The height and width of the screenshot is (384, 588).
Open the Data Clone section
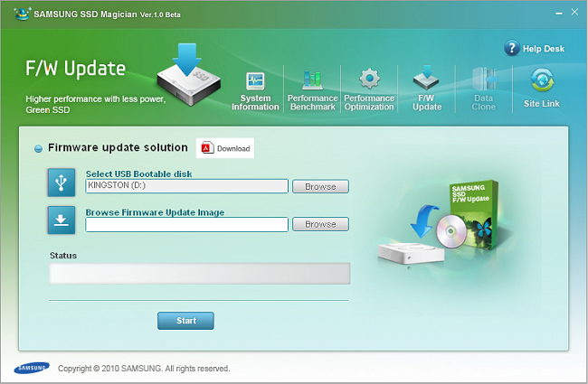pos(484,89)
